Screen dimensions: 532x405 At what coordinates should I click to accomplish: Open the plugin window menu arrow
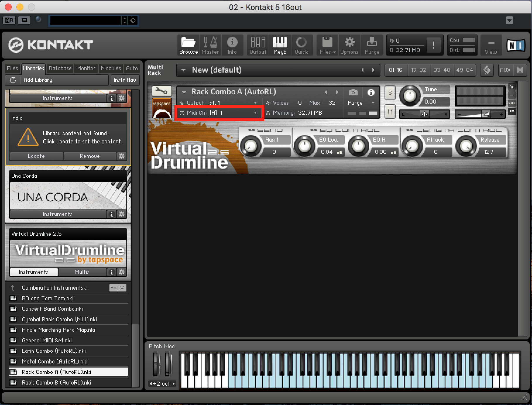(509, 20)
